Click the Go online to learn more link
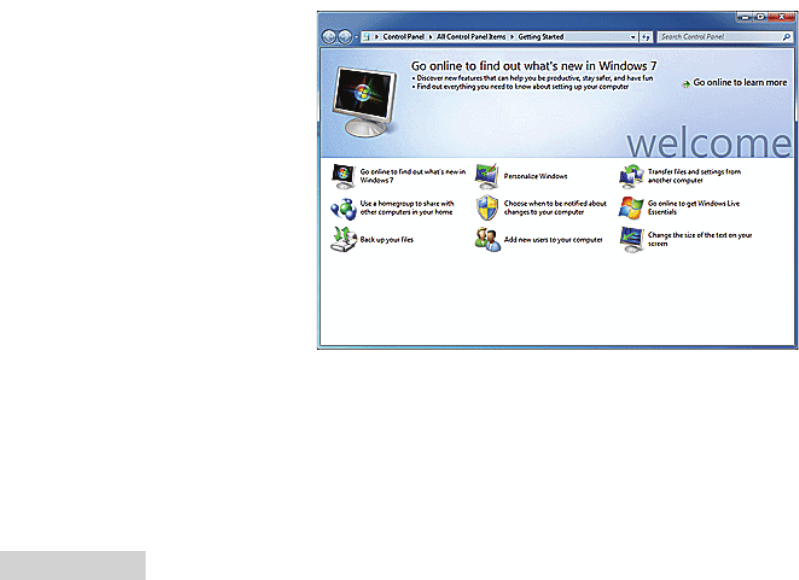The height and width of the screenshot is (580, 799). pyautogui.click(x=740, y=83)
